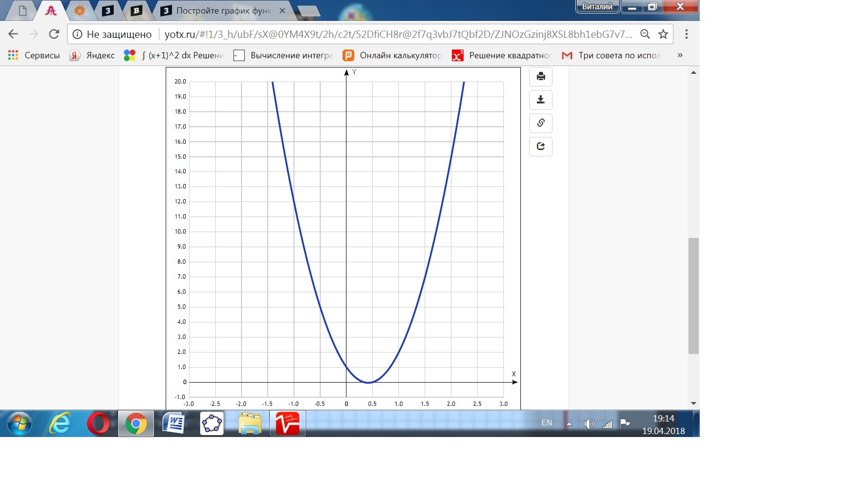Click the page scrollbar up arrow
Viewport: 862px width, 504px height.
coord(693,73)
